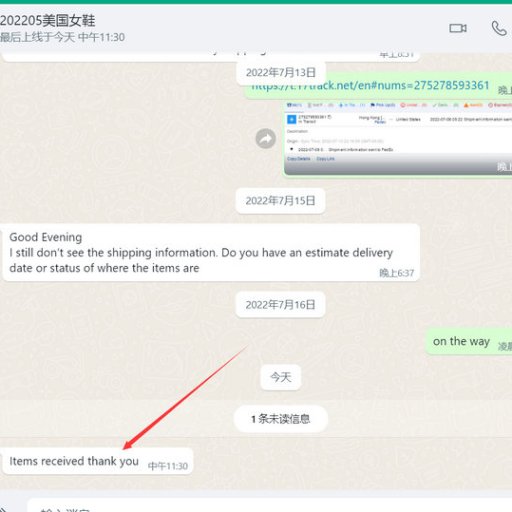This screenshot has height=512, width=512.
Task: Click the tracking number 275278593361 text
Action: coord(451,85)
